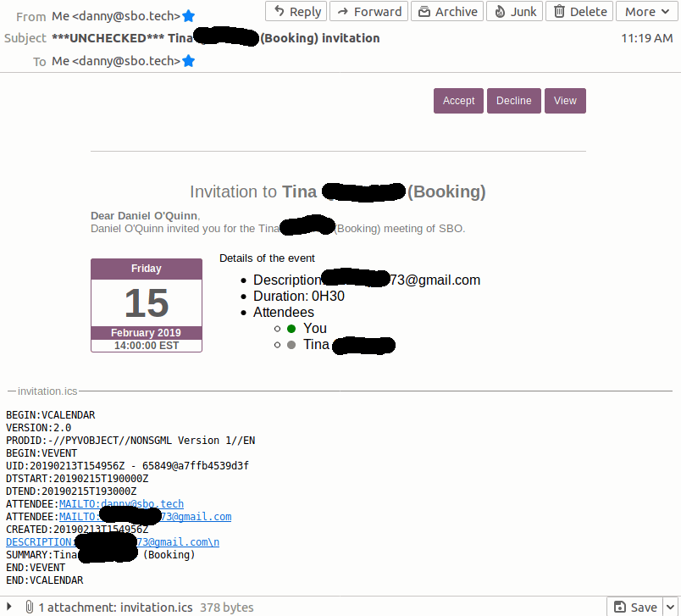681x616 pixels.
Task: Open the More actions dropdown
Action: pyautogui.click(x=648, y=12)
